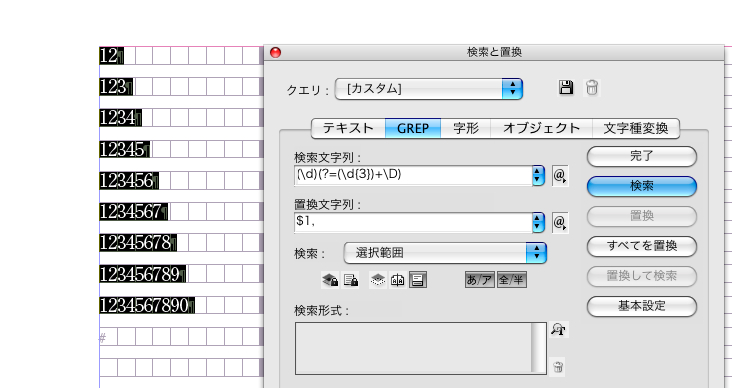
Task: Switch to the 文字種変換 tab
Action: pyautogui.click(x=636, y=128)
